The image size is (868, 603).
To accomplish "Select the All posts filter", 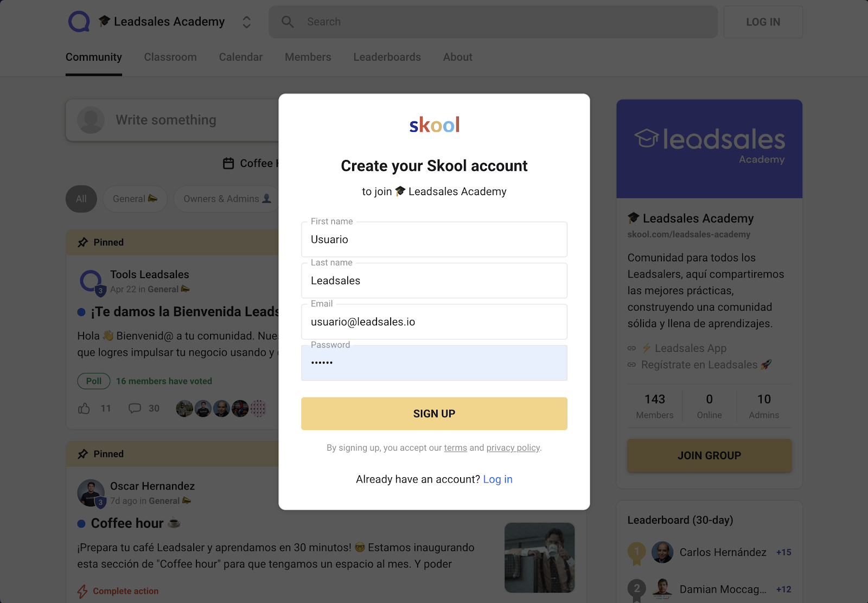I will point(81,199).
